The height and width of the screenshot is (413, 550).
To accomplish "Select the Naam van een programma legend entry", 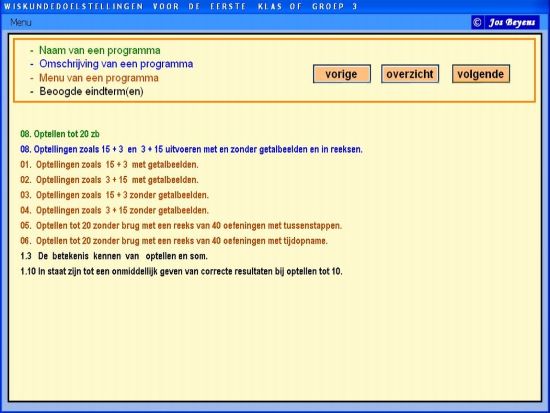I will pyautogui.click(x=100, y=51).
